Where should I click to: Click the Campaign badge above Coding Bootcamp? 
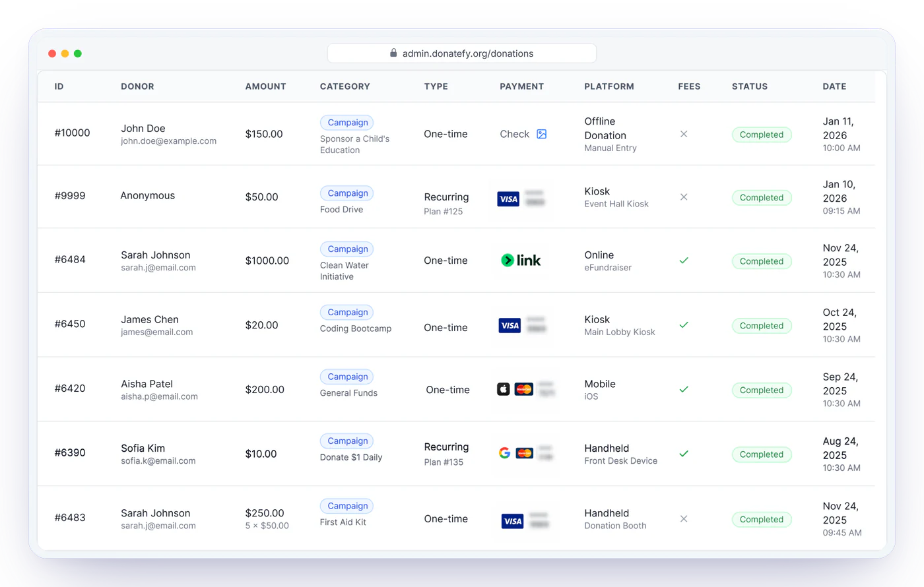click(x=348, y=313)
